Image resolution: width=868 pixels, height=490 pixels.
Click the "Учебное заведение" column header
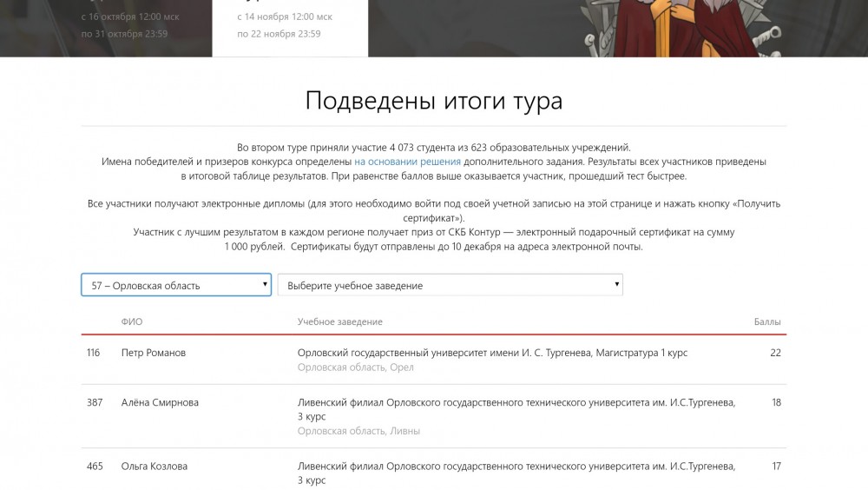click(339, 321)
